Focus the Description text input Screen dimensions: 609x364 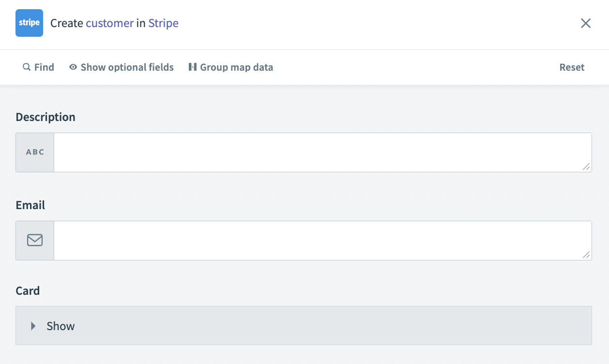[x=320, y=152]
